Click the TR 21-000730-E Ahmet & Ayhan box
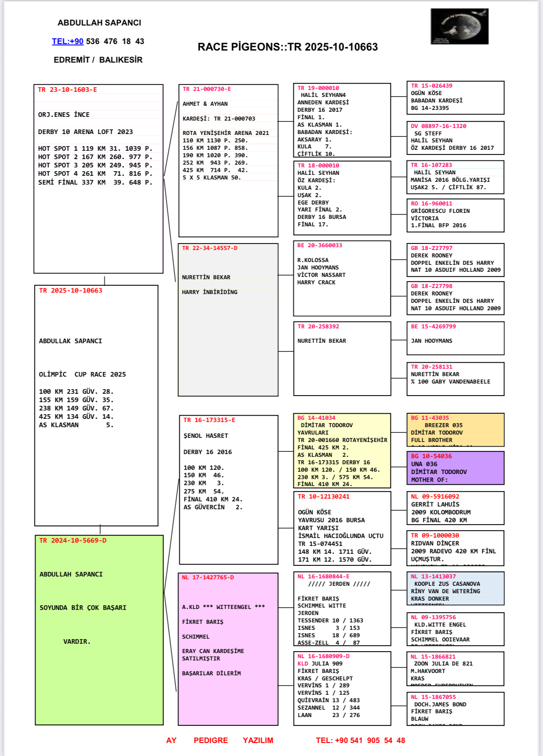The height and width of the screenshot is (756, 543). click(228, 160)
